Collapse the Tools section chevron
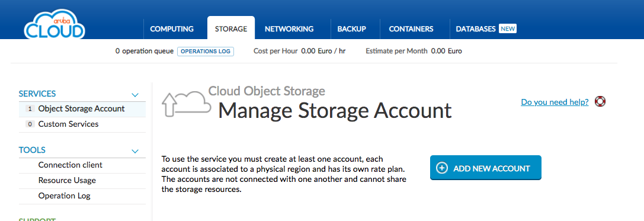 click(134, 151)
